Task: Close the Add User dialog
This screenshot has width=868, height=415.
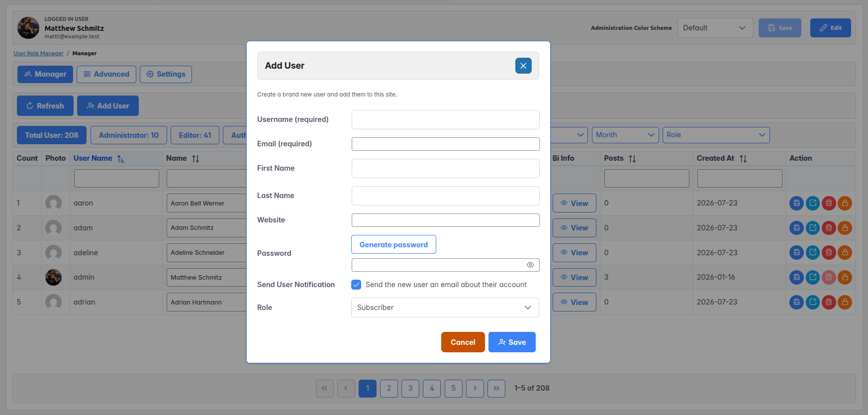Action: [523, 66]
